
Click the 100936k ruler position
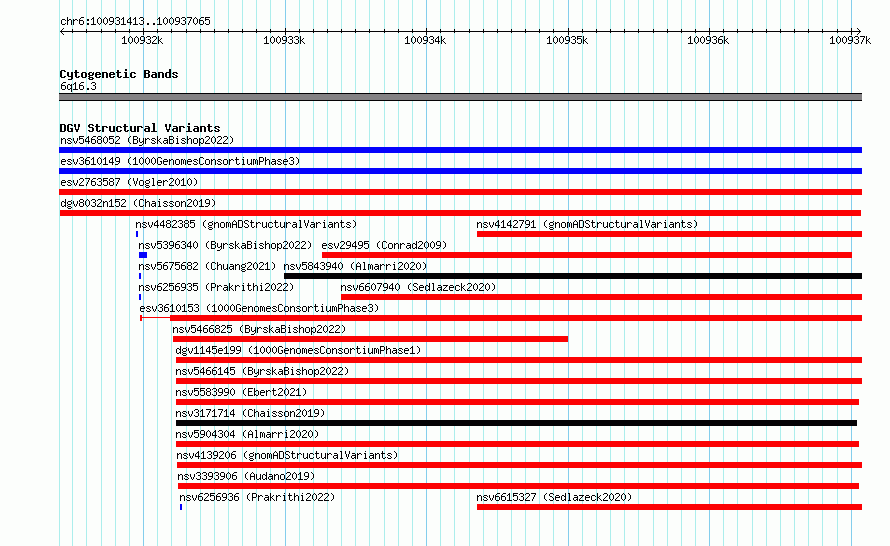(708, 40)
